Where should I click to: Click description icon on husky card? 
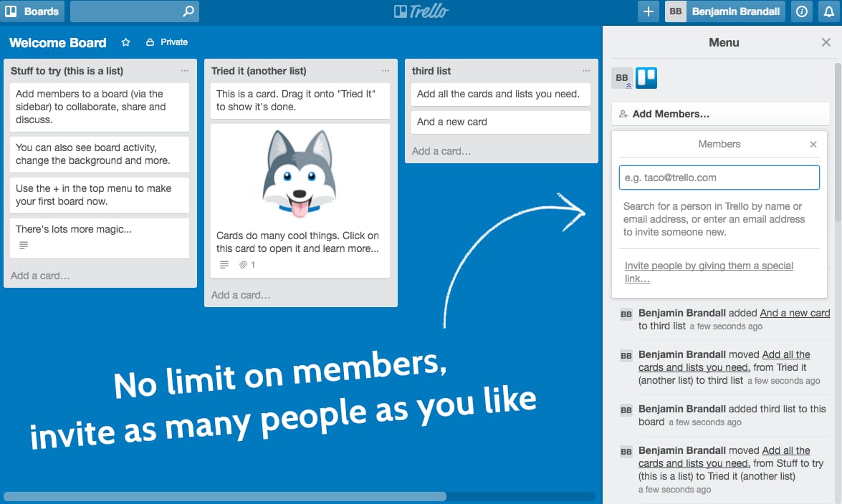224,265
